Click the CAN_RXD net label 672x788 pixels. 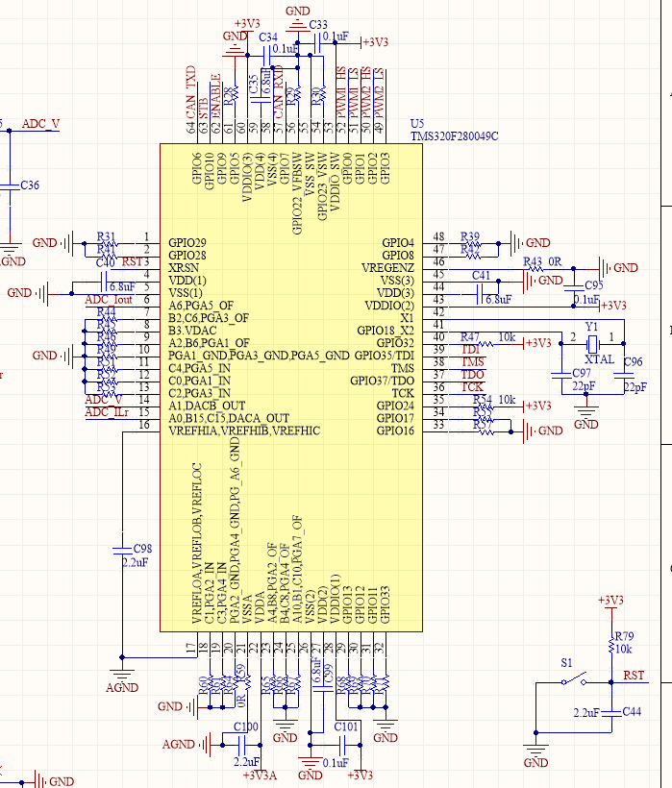click(279, 92)
